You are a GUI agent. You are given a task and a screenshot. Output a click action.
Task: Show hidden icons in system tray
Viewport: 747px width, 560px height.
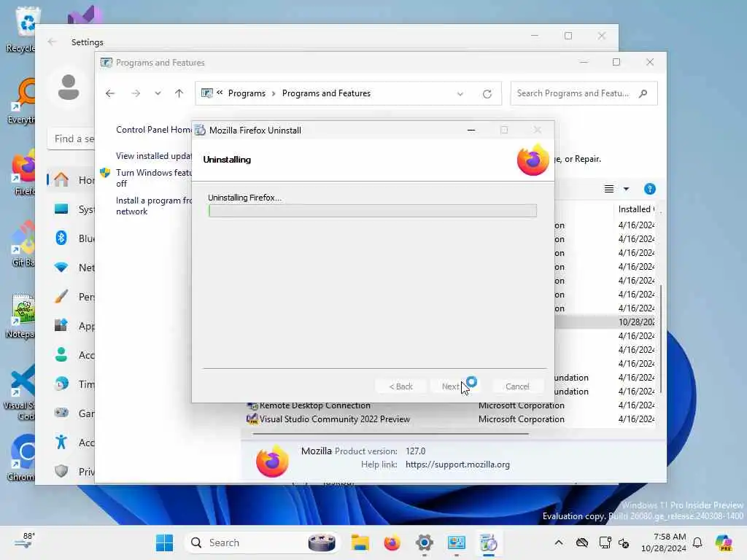tap(559, 542)
